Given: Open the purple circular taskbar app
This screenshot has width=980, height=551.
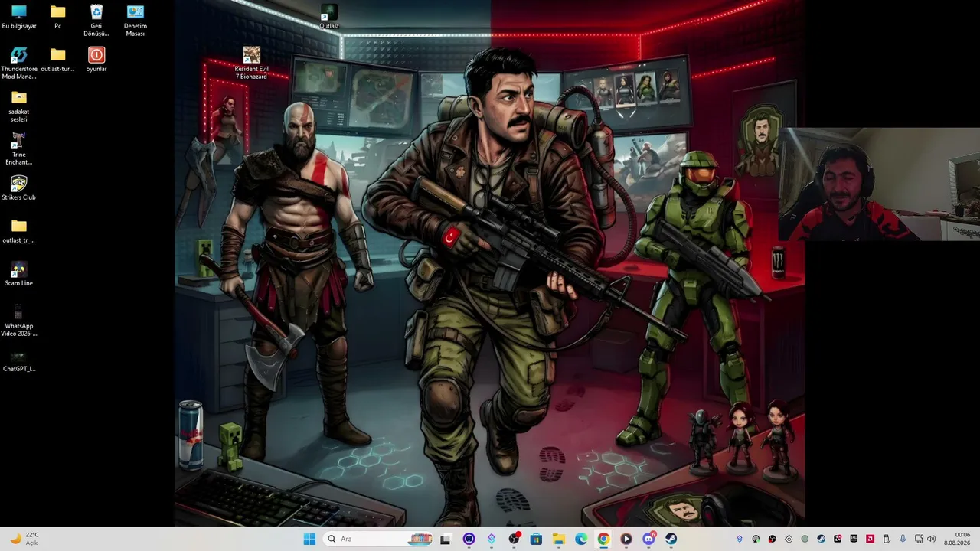Looking at the screenshot, I should (x=469, y=539).
